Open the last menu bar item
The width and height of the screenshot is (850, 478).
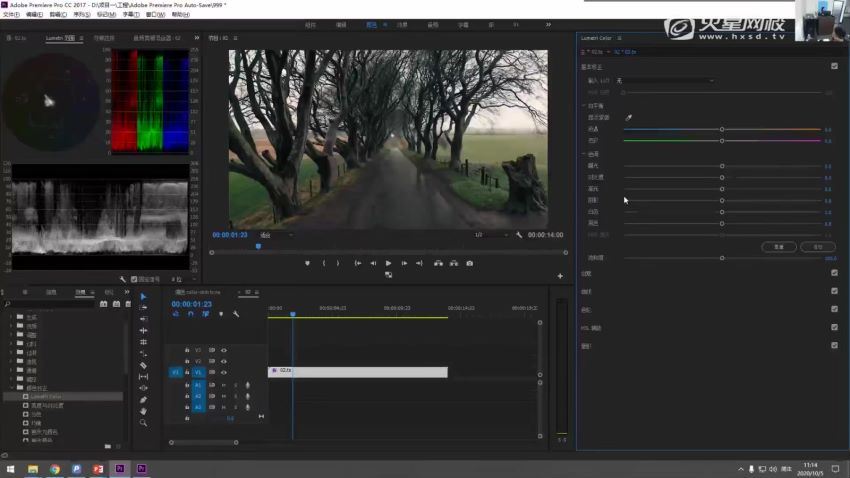tap(181, 15)
